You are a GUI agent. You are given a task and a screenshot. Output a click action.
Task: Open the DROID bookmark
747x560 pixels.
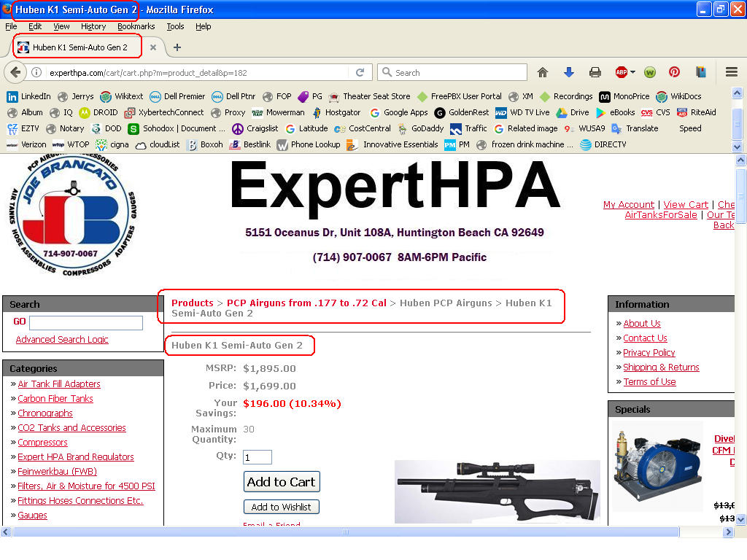coord(98,113)
